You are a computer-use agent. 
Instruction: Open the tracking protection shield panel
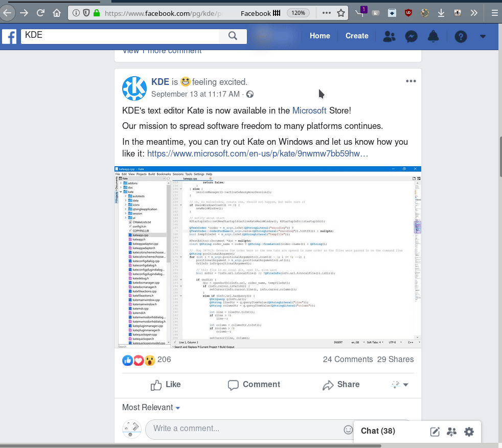click(x=86, y=13)
